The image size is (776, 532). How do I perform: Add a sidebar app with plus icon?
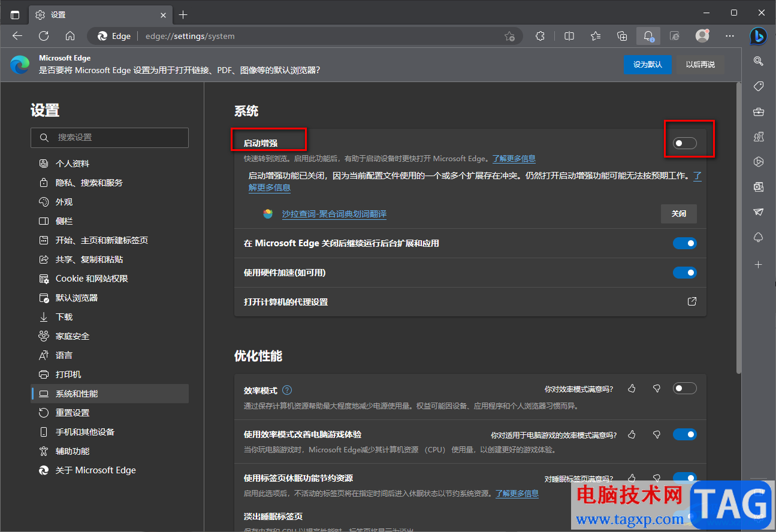click(759, 264)
